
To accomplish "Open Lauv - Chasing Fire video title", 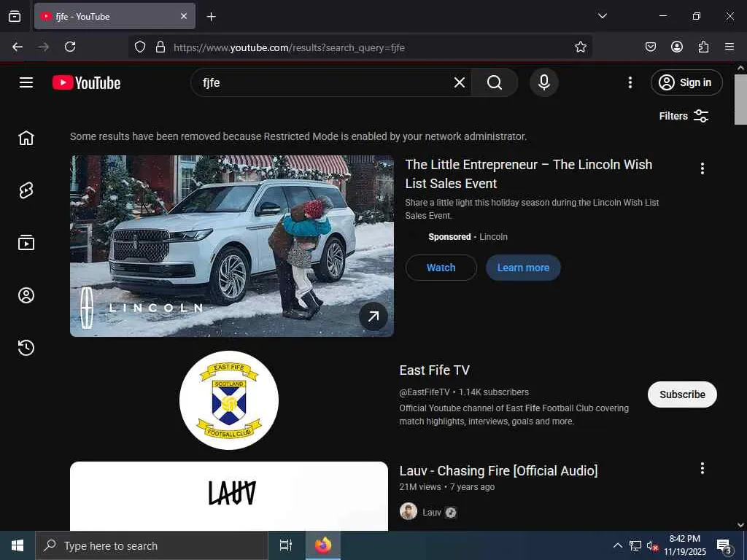I will pos(498,470).
